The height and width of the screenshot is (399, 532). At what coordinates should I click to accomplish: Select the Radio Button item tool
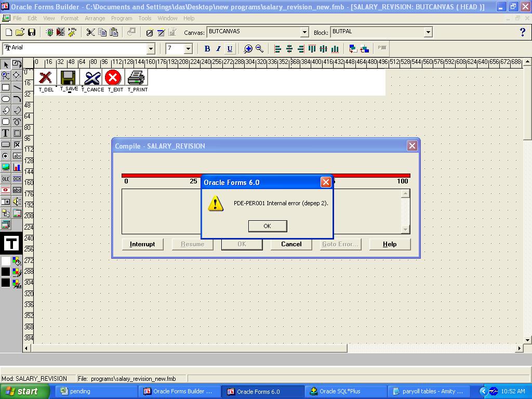[x=6, y=156]
